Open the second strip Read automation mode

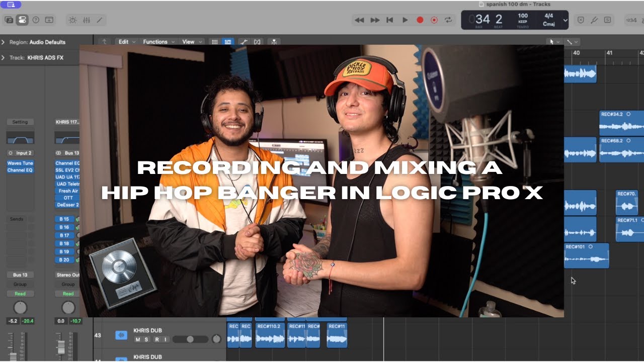(x=67, y=294)
